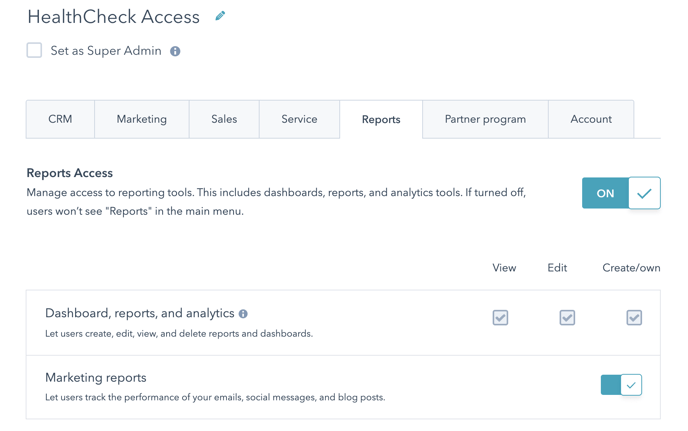688x431 pixels.
Task: Click the Set as Super Admin label
Action: tap(106, 51)
